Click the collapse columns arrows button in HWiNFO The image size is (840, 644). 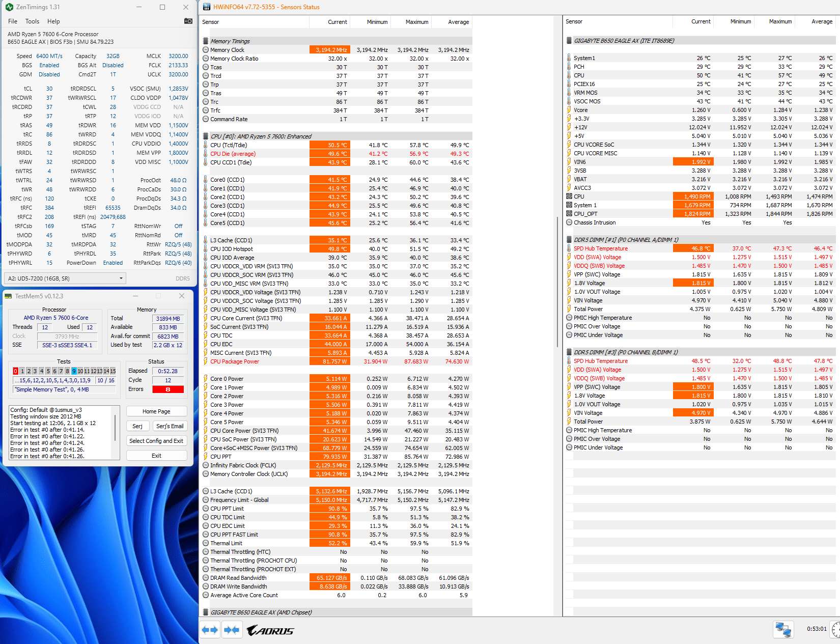coord(232,630)
